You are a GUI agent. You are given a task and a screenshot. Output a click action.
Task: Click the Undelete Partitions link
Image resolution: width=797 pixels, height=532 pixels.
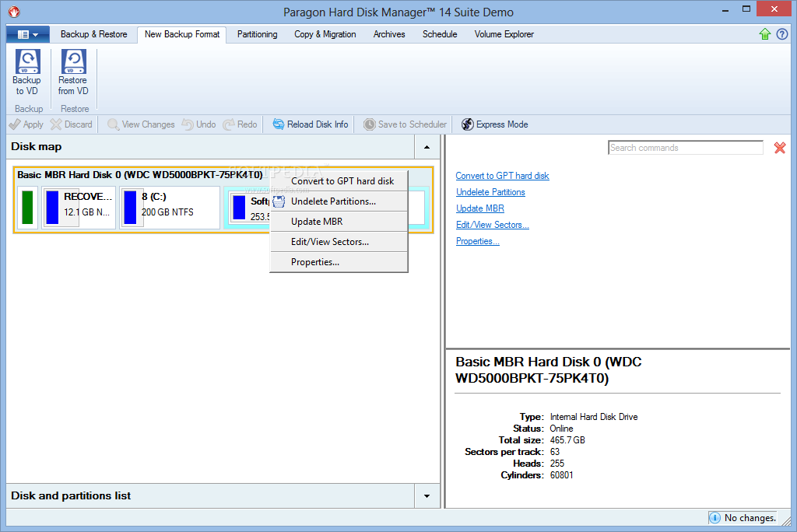(x=490, y=192)
